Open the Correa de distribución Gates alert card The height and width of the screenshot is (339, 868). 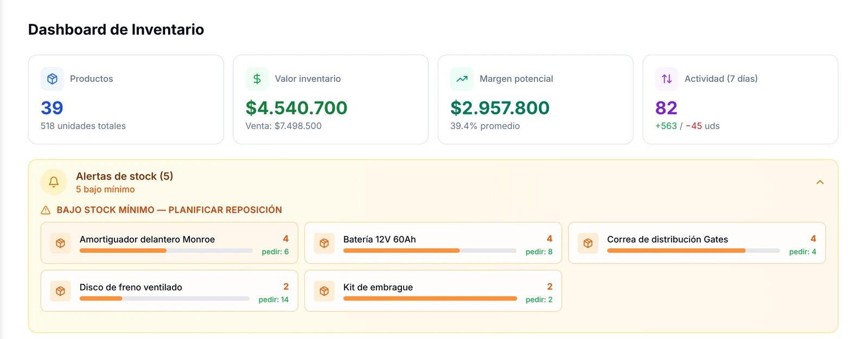697,243
